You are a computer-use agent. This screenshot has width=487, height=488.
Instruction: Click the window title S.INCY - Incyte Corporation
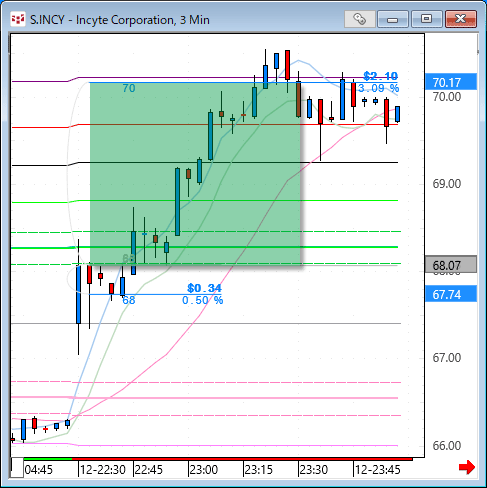coord(120,20)
